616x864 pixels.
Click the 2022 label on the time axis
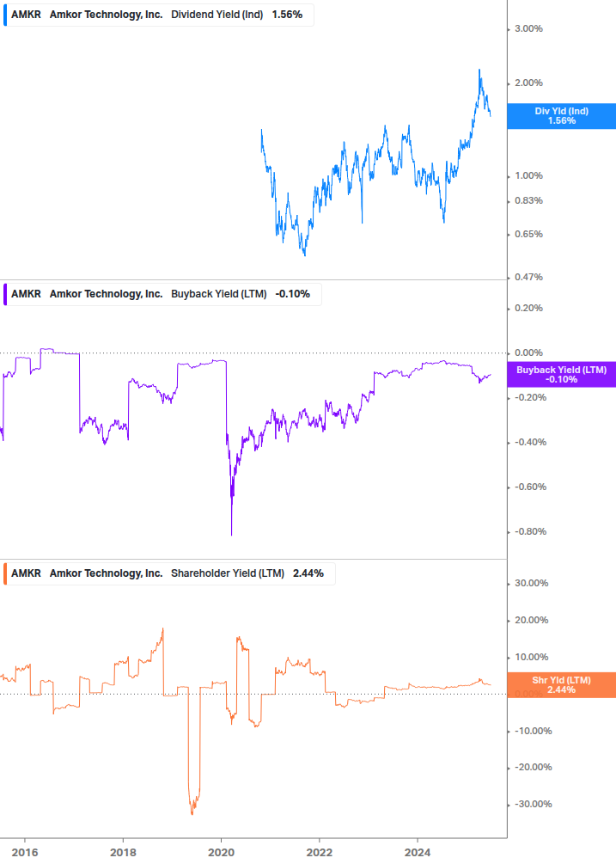point(320,853)
